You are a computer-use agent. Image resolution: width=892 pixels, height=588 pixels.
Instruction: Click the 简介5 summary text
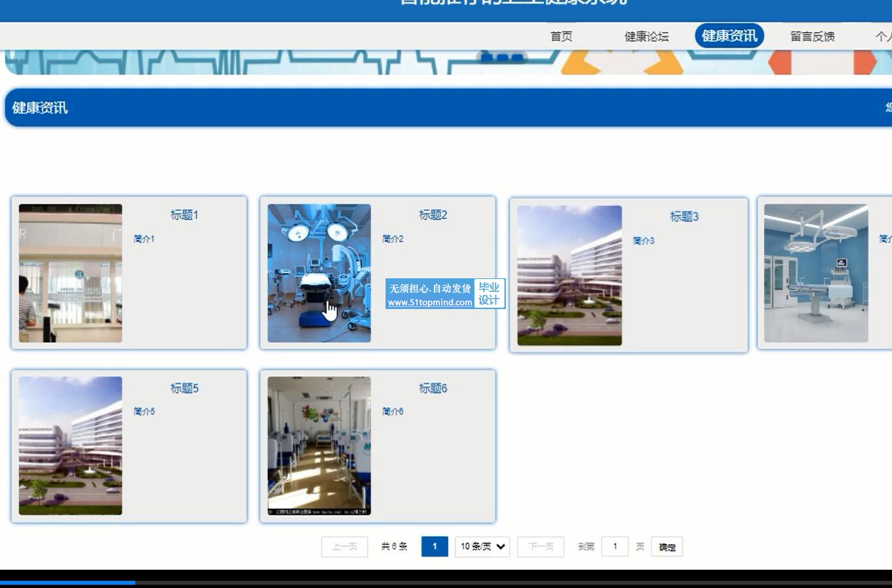(144, 412)
